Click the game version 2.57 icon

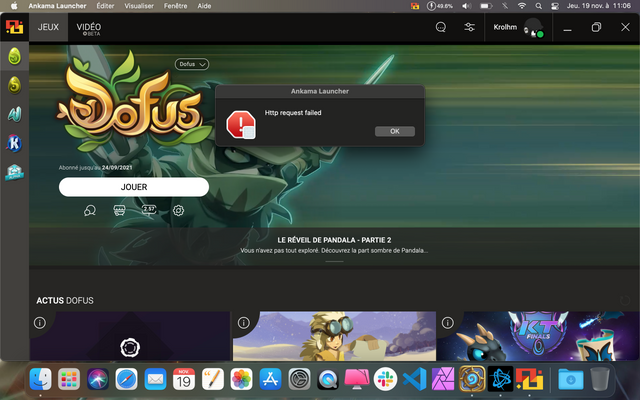(x=149, y=210)
